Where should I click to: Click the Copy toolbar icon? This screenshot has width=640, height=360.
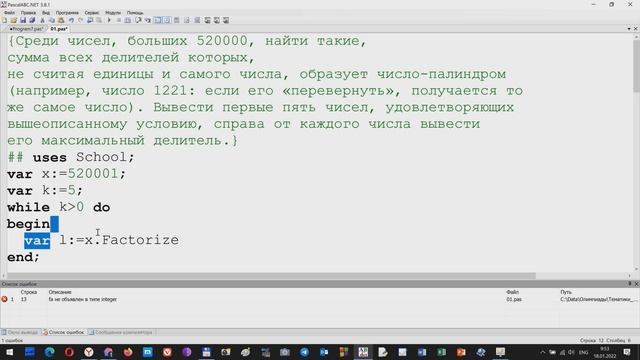click(51, 20)
